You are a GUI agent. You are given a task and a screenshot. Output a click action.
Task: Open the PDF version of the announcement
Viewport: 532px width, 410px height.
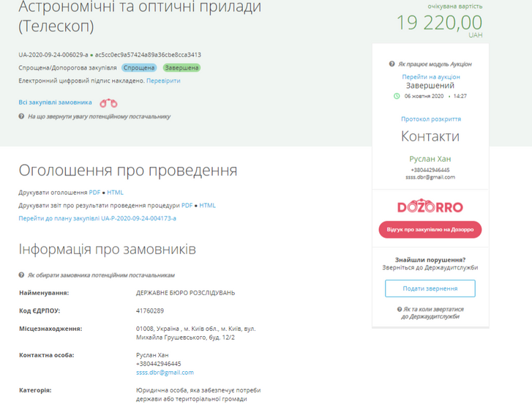click(94, 193)
